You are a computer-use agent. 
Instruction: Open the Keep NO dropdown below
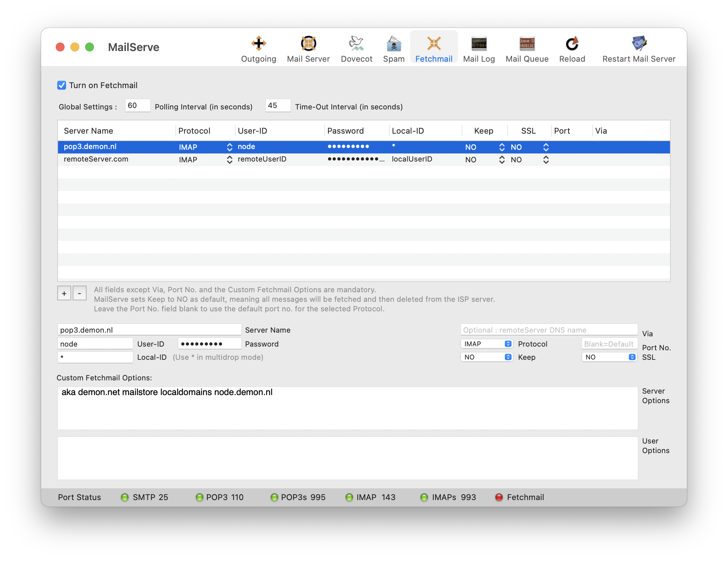[x=487, y=357]
